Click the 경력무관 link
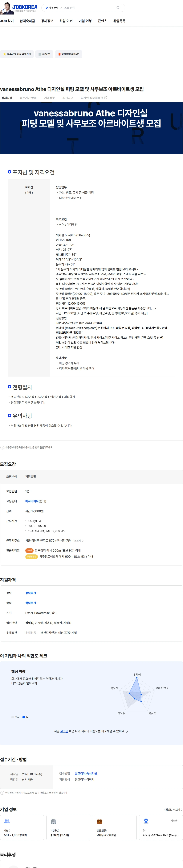 pos(31,593)
